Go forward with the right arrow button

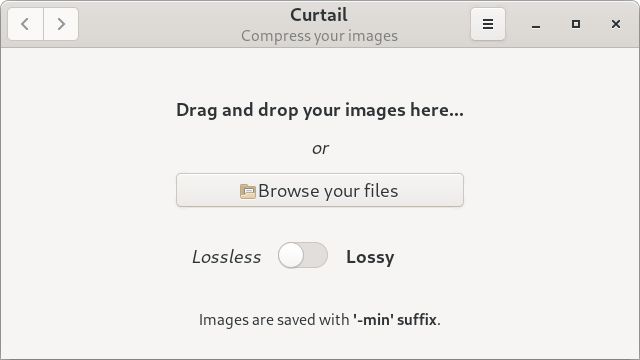61,24
